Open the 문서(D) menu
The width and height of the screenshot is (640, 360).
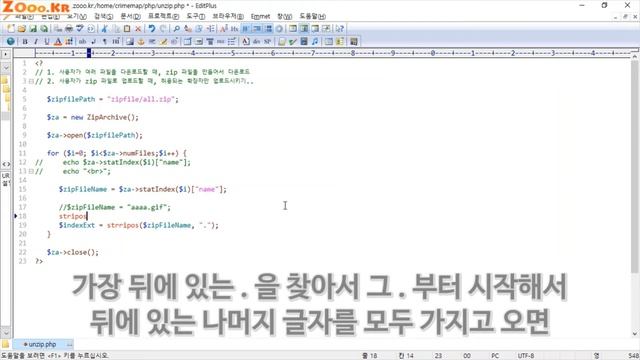(130, 16)
